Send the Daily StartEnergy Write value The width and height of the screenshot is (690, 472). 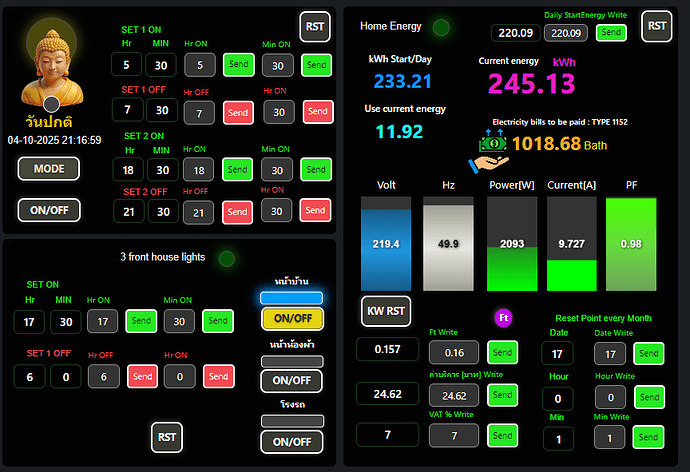coord(611,33)
